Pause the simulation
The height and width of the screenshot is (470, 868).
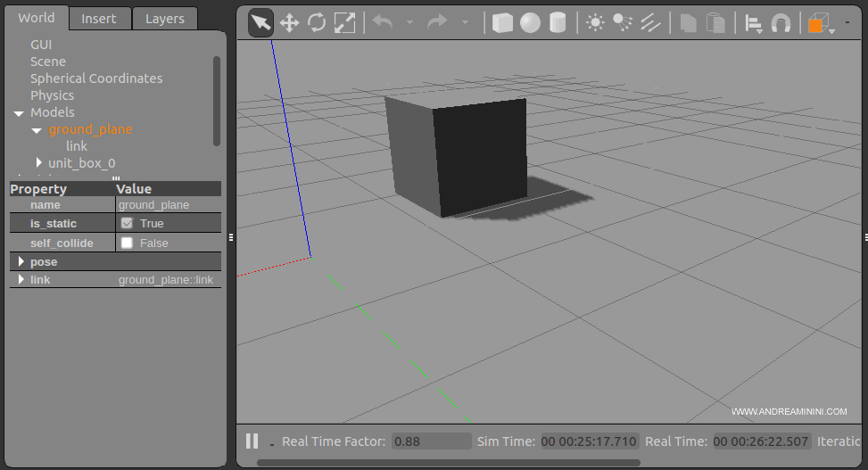pos(252,441)
